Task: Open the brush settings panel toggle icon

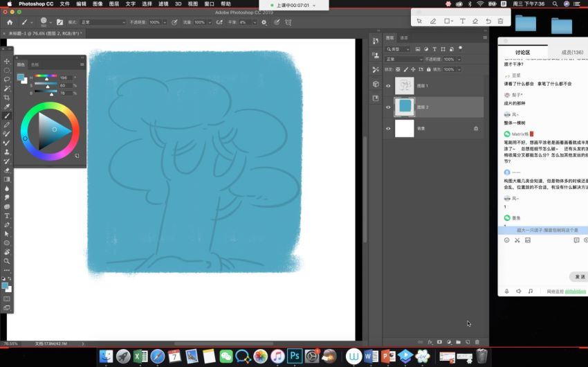Action: pos(59,22)
